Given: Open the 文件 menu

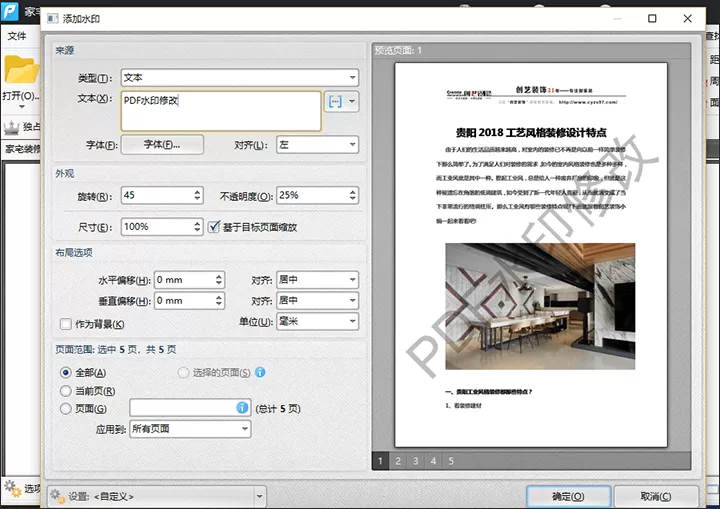Looking at the screenshot, I should click(17, 36).
